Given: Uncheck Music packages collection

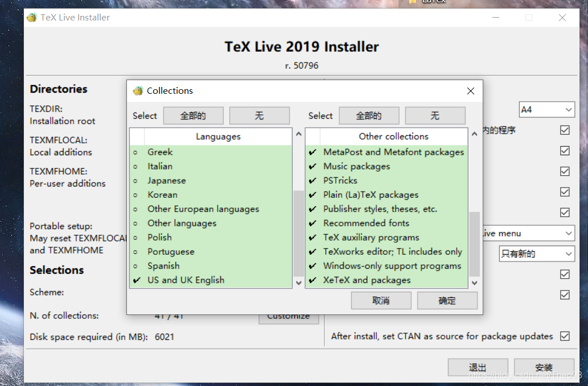Looking at the screenshot, I should pyautogui.click(x=386, y=166).
